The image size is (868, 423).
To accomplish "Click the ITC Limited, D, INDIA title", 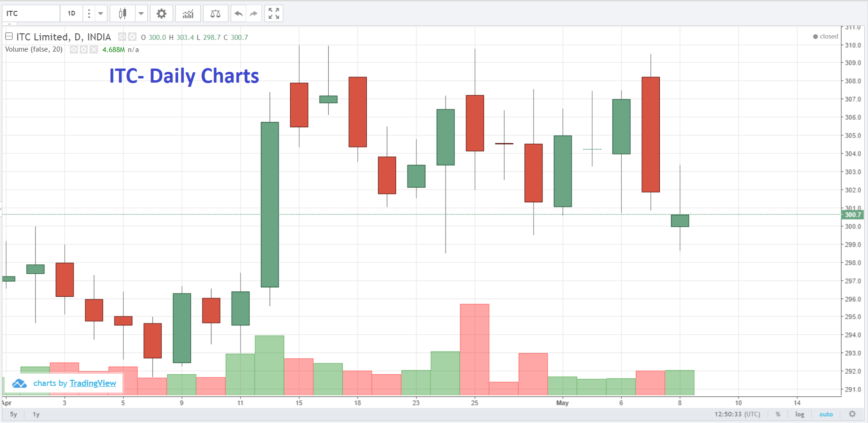I will pos(64,37).
